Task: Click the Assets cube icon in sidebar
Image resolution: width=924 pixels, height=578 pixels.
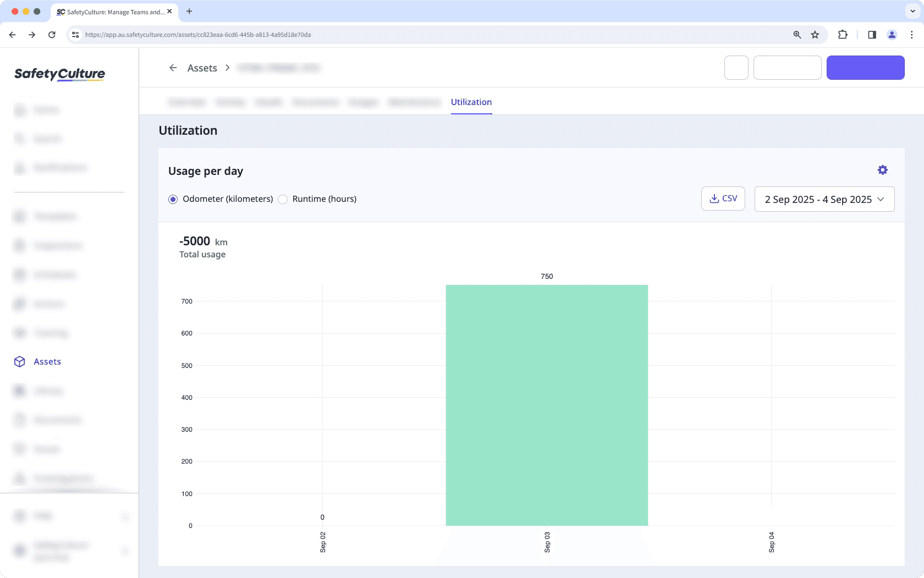Action: [20, 362]
